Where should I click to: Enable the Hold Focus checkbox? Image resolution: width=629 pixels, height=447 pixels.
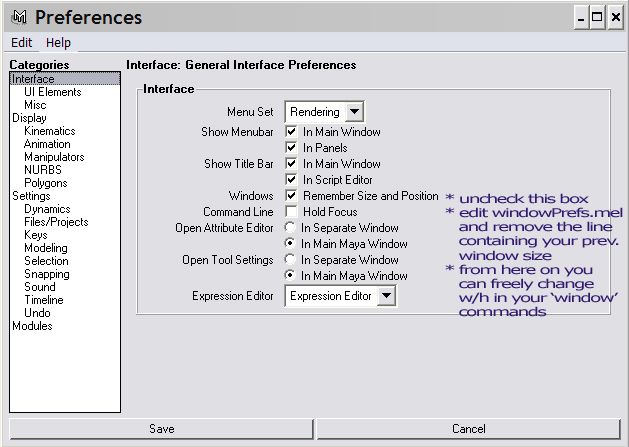[291, 211]
